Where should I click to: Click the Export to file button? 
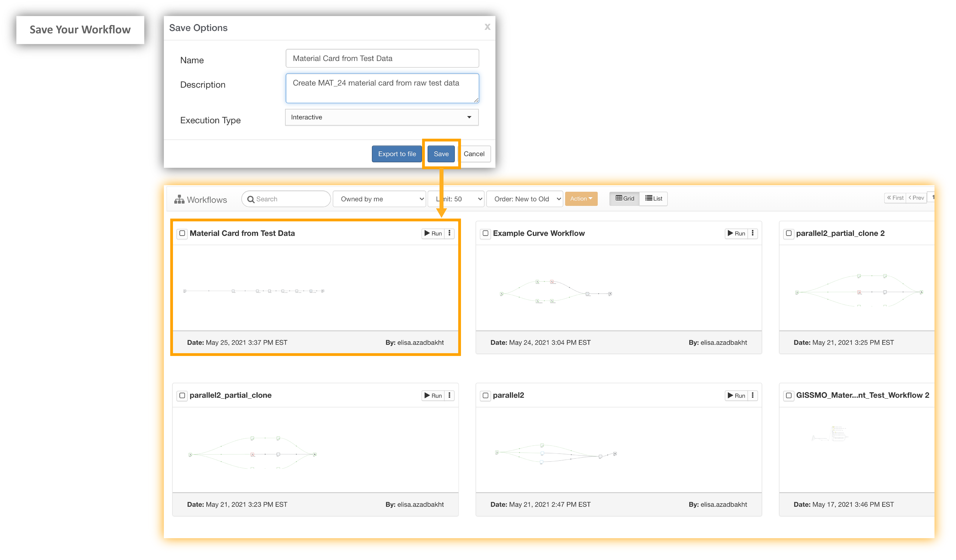click(397, 154)
